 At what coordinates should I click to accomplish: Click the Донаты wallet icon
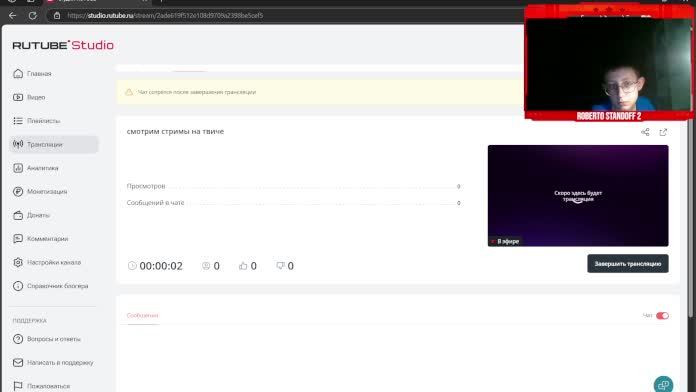tap(18, 215)
